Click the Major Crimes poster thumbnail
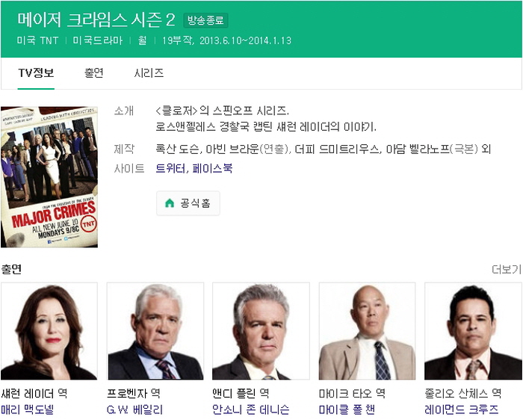The width and height of the screenshot is (523, 420). coord(49,177)
